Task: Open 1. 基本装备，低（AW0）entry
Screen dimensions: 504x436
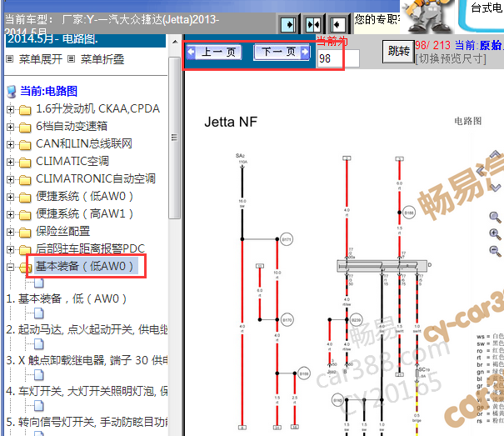Action: click(66, 299)
